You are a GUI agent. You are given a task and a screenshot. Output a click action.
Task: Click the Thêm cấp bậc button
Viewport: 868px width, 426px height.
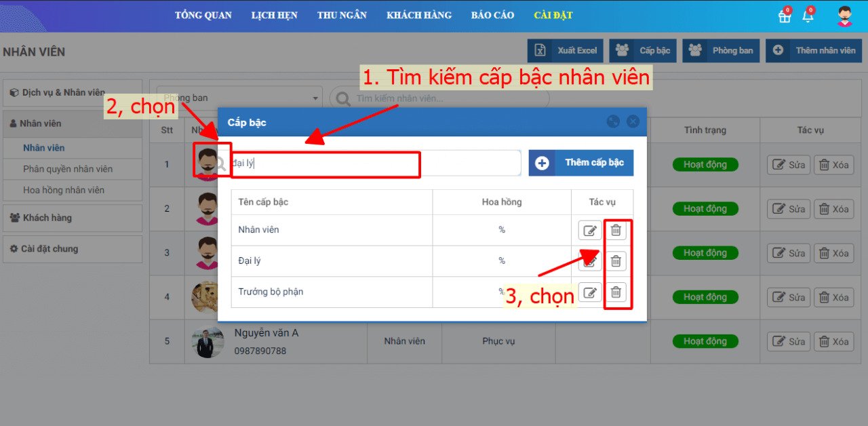click(581, 163)
